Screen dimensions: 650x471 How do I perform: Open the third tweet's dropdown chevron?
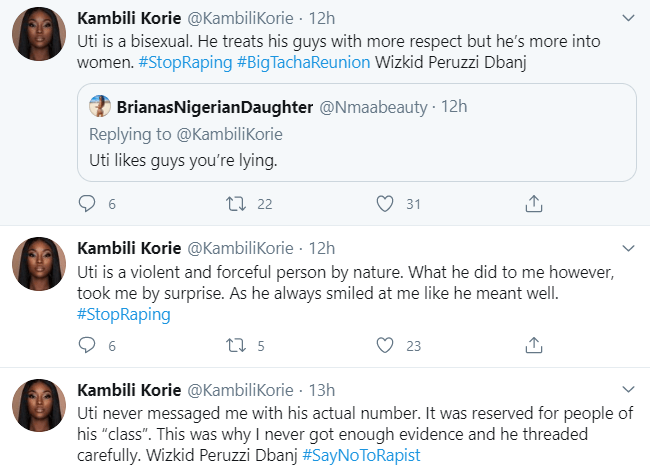click(x=627, y=389)
